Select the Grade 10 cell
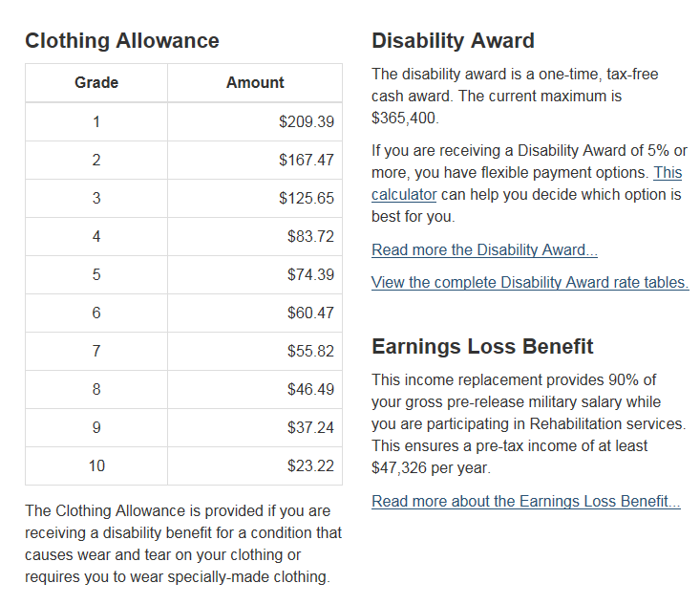This screenshot has width=700, height=605. [x=96, y=465]
